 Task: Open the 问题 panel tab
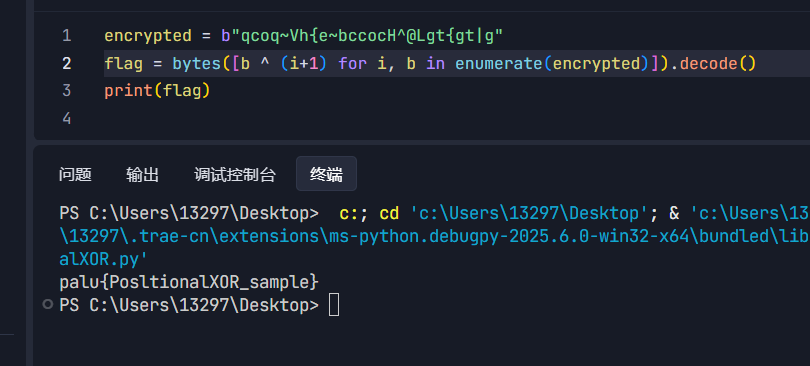click(x=75, y=174)
